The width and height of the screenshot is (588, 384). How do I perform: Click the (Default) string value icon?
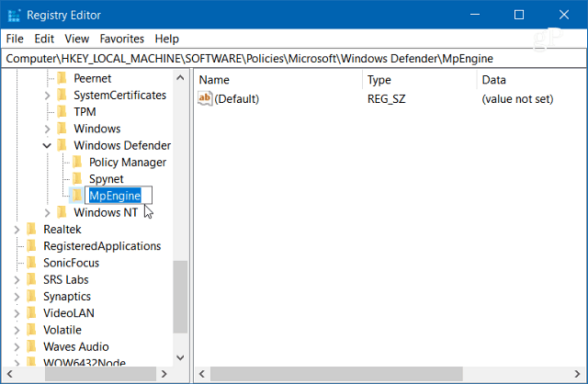point(205,98)
